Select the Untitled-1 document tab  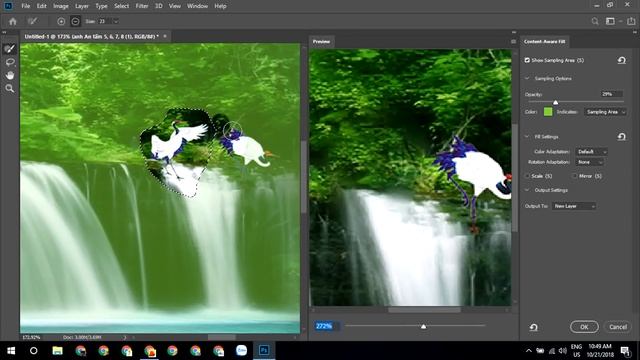(91, 36)
